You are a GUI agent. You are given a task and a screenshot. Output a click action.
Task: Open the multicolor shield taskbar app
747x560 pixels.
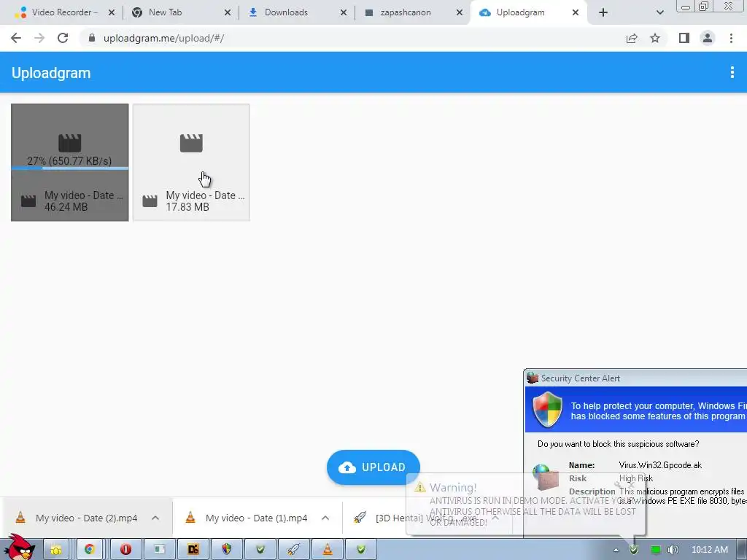point(227,550)
